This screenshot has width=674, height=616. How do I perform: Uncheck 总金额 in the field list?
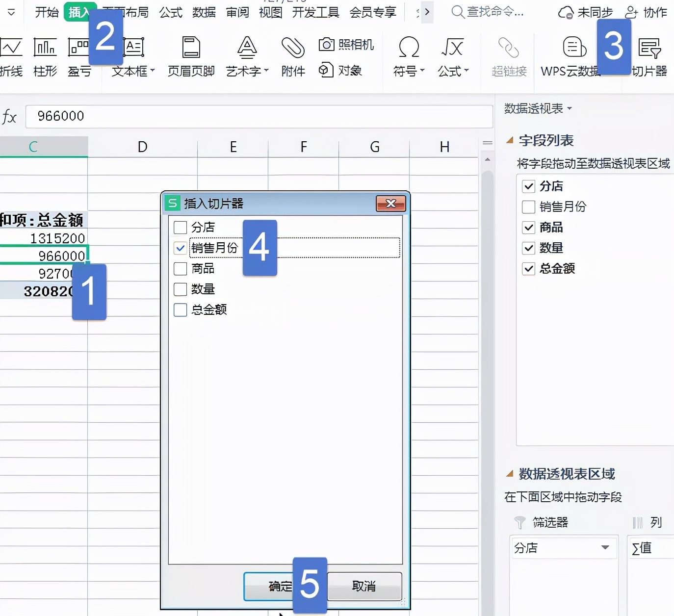pyautogui.click(x=528, y=269)
